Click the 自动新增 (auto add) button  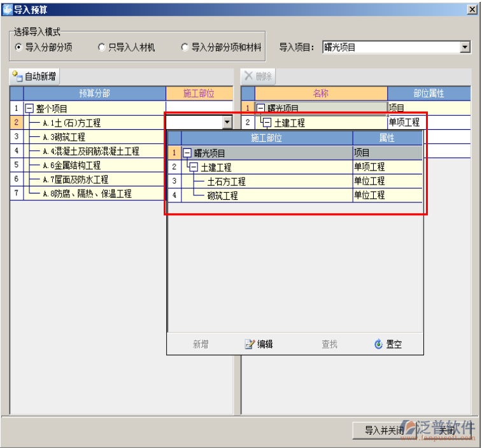coord(34,77)
